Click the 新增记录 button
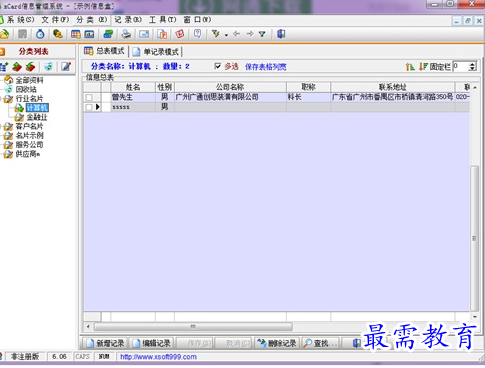 [105, 343]
